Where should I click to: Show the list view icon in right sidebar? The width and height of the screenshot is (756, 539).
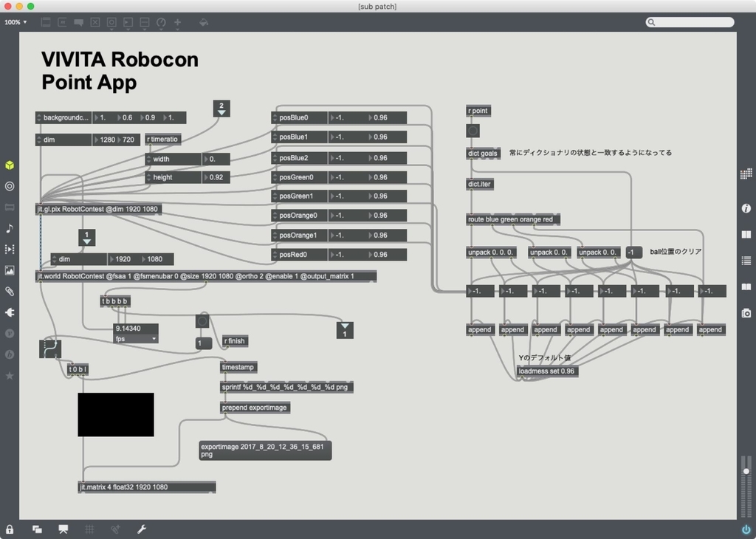[x=746, y=261]
